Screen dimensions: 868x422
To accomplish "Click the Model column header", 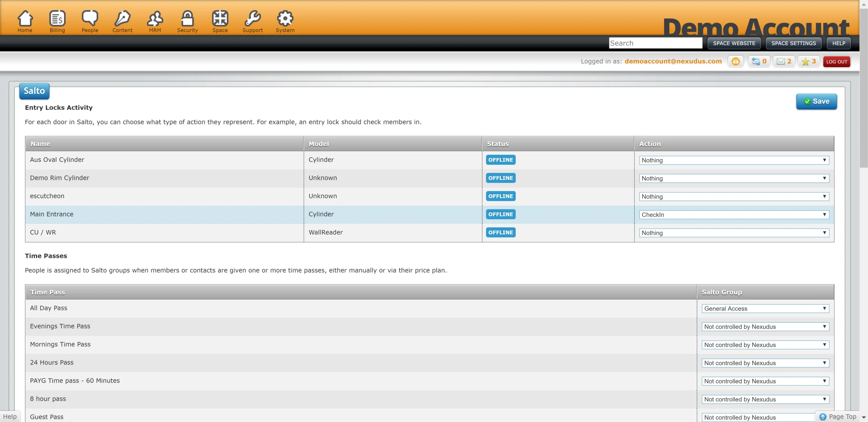I will (x=393, y=144).
